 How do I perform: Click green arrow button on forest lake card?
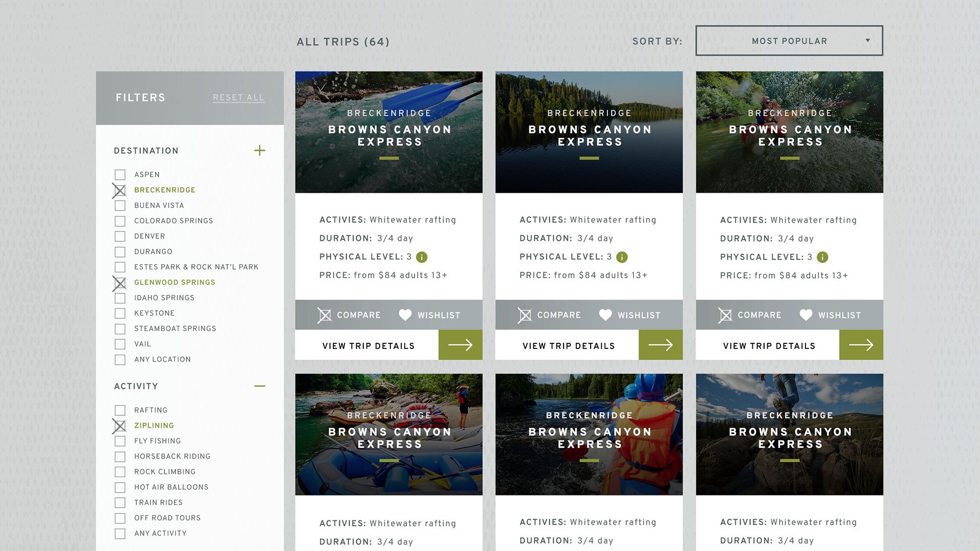click(x=660, y=345)
